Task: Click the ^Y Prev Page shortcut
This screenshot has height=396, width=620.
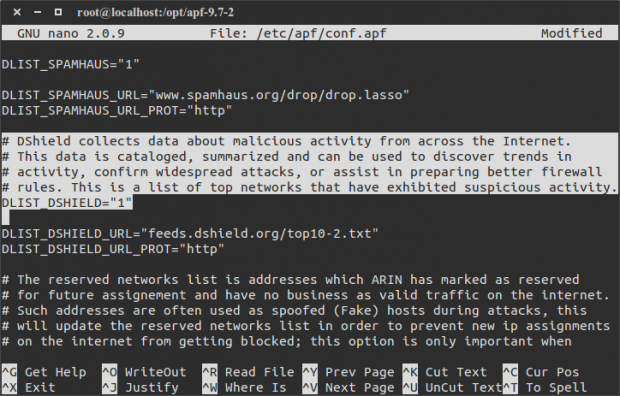Action: 348,372
